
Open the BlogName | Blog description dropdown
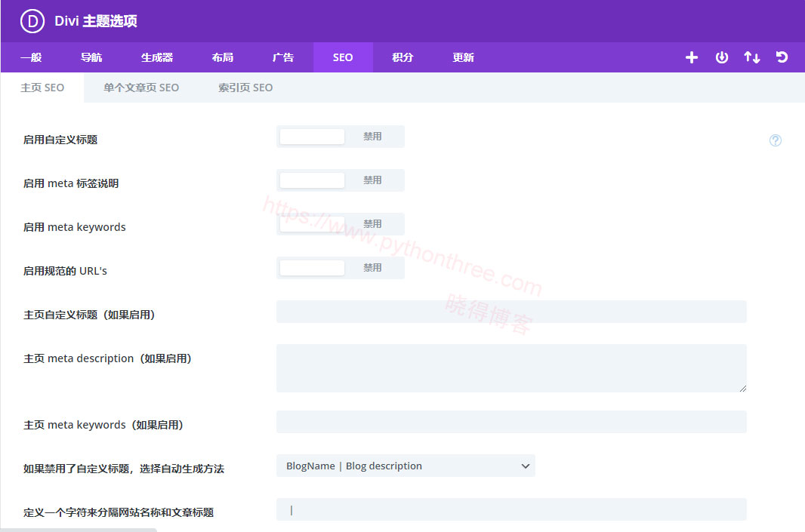pos(406,466)
